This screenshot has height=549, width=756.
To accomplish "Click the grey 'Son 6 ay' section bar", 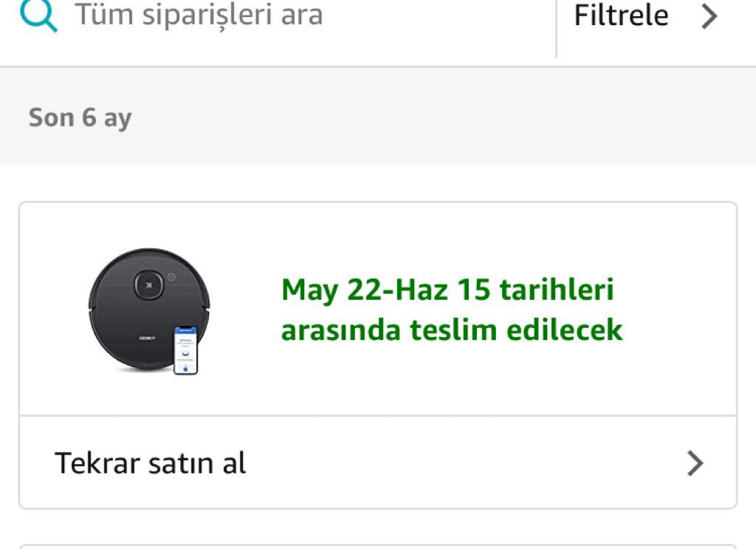I will click(x=378, y=116).
